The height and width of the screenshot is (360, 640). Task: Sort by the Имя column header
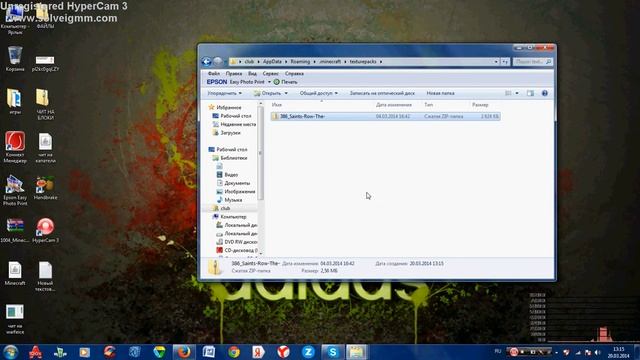click(277, 105)
